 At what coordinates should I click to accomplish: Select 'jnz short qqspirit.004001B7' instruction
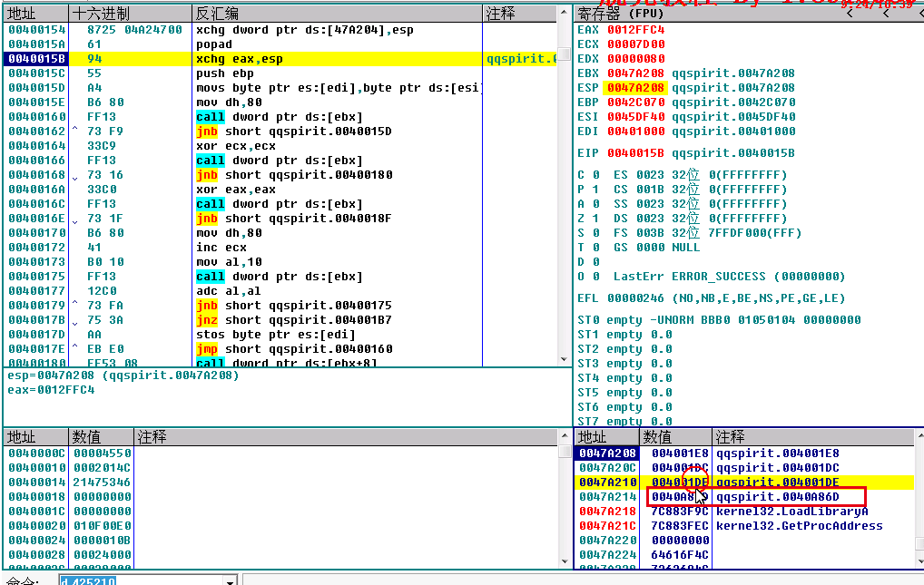coord(294,320)
